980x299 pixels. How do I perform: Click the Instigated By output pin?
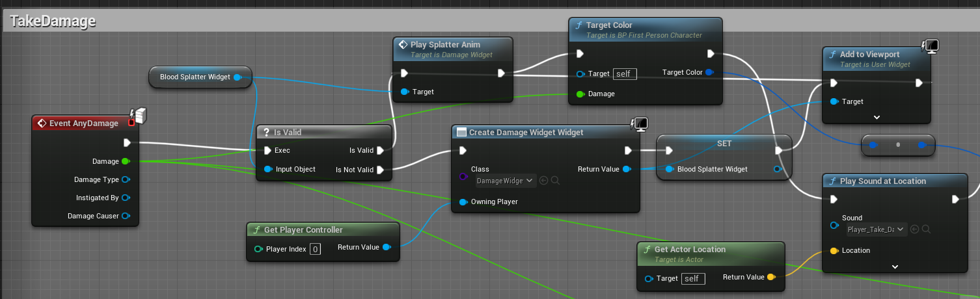click(126, 198)
